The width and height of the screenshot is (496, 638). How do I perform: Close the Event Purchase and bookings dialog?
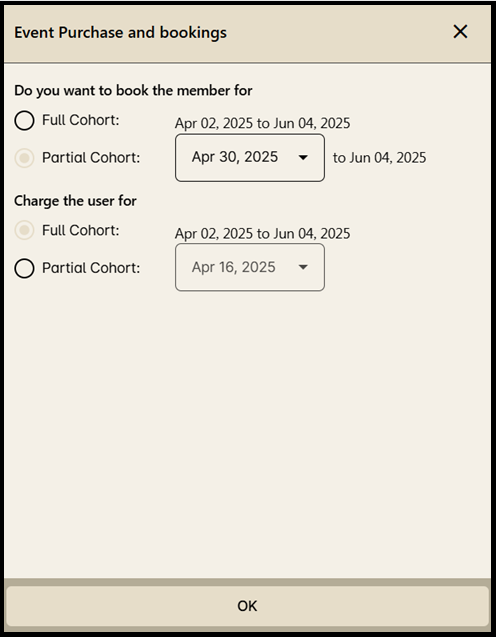pos(460,32)
